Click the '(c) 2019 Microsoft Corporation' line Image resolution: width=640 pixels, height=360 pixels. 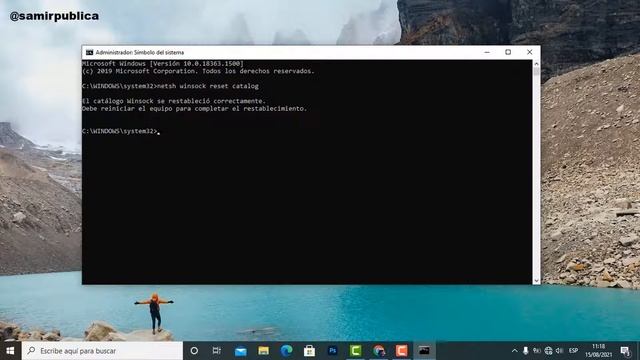pos(198,71)
